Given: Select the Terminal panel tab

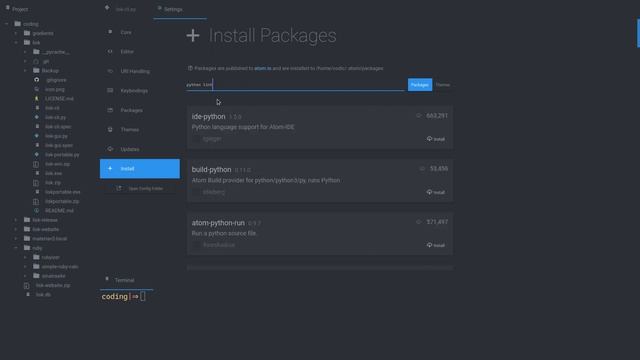Looking at the screenshot, I should tap(127, 280).
